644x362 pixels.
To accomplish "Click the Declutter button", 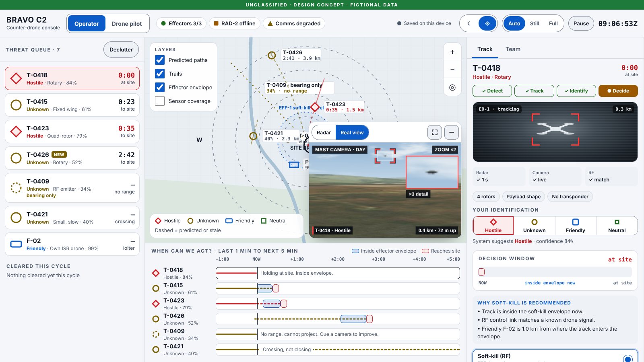I will 121,49.
